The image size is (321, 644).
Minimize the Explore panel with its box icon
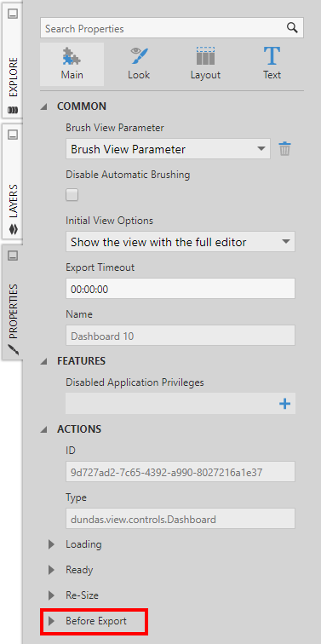click(13, 14)
